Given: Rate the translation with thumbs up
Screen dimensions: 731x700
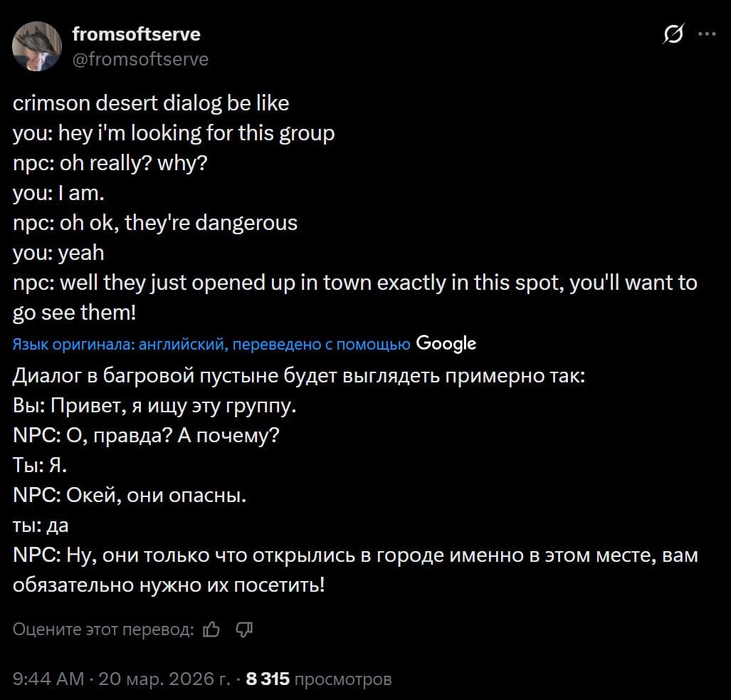Looking at the screenshot, I should click(211, 629).
